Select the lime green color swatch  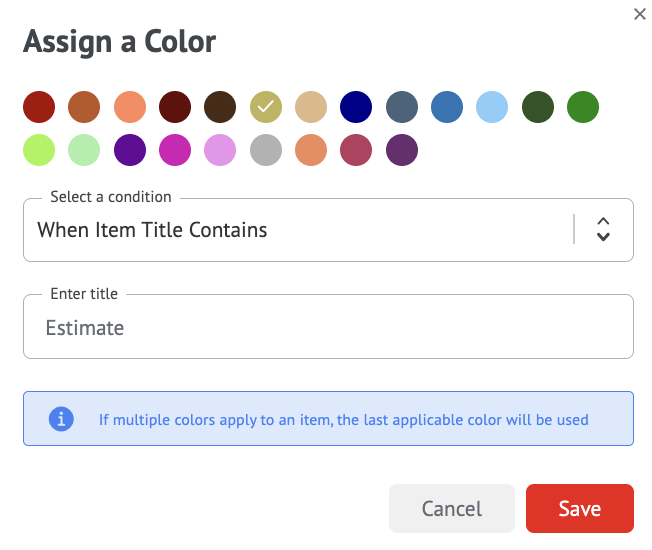click(39, 151)
